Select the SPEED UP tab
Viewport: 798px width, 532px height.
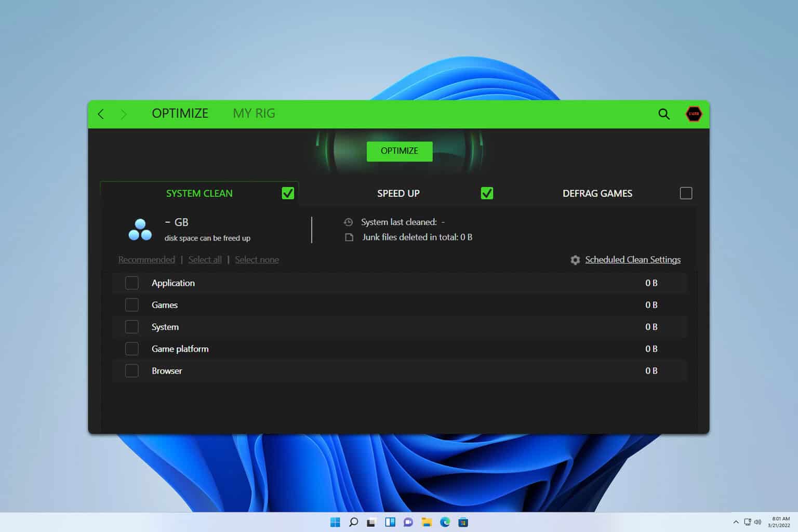pos(398,193)
